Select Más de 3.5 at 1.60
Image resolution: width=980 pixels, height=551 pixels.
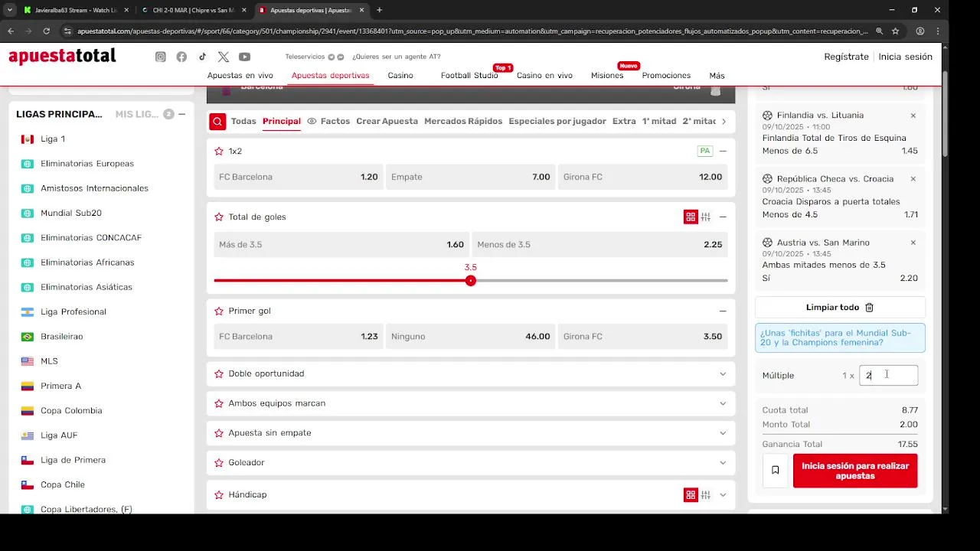point(341,245)
